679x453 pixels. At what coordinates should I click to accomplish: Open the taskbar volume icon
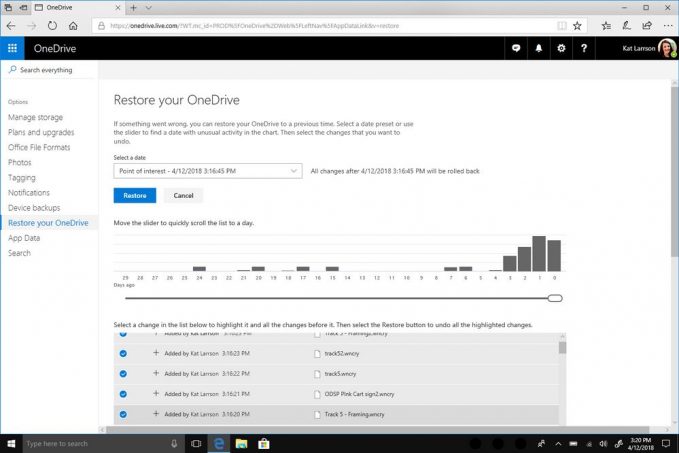603,443
